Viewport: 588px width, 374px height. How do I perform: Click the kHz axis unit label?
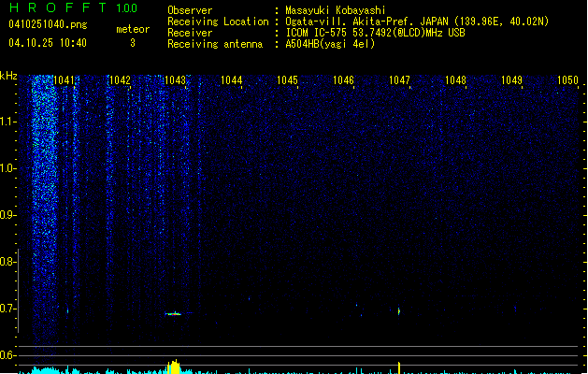(x=8, y=76)
